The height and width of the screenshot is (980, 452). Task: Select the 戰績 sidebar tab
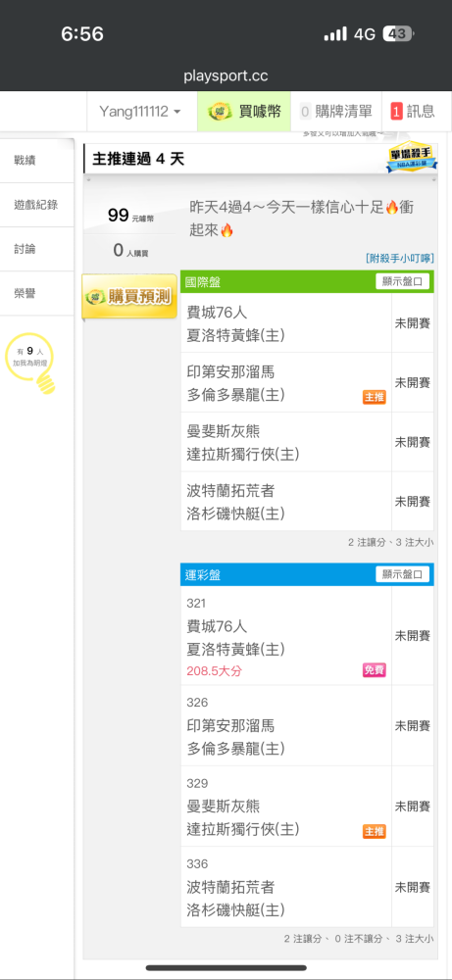pyautogui.click(x=36, y=161)
